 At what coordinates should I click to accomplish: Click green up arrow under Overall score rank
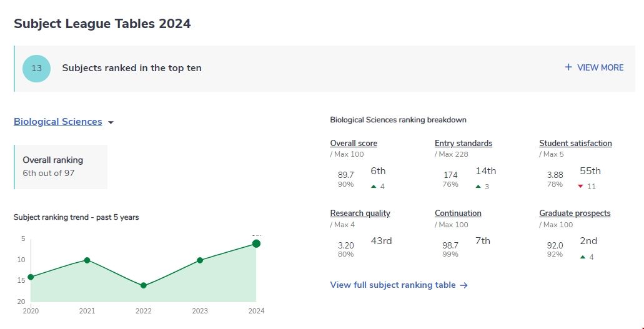coord(373,186)
